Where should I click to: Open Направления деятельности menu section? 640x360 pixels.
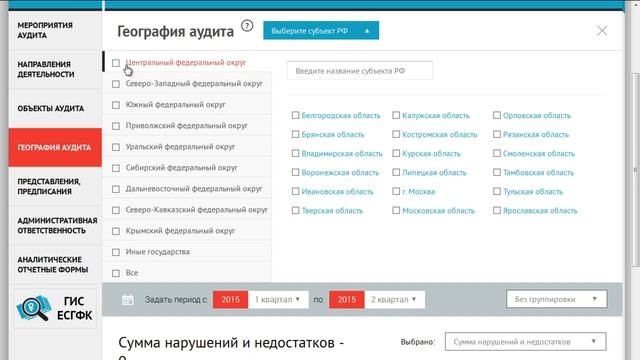[x=55, y=69]
